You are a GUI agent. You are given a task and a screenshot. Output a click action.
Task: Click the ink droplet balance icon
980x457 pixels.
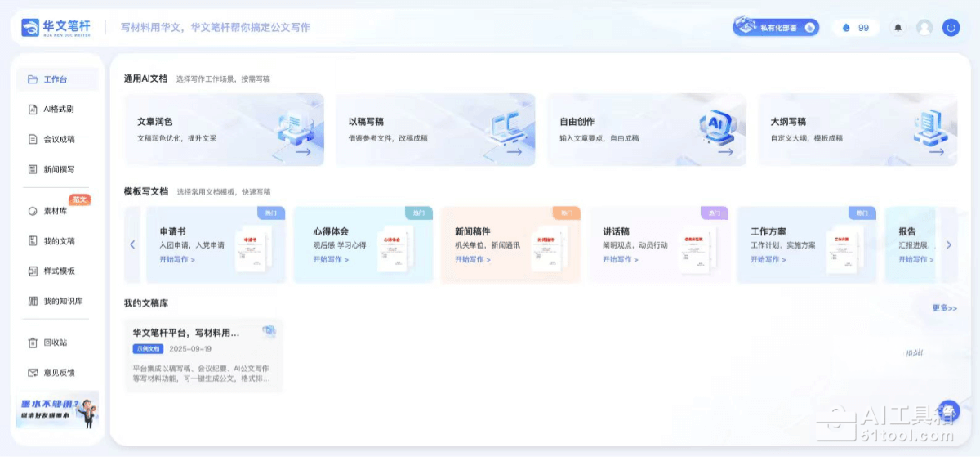pos(846,28)
